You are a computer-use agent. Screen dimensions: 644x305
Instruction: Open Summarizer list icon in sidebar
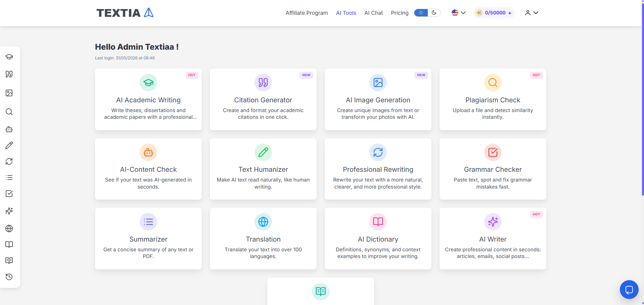click(9, 177)
